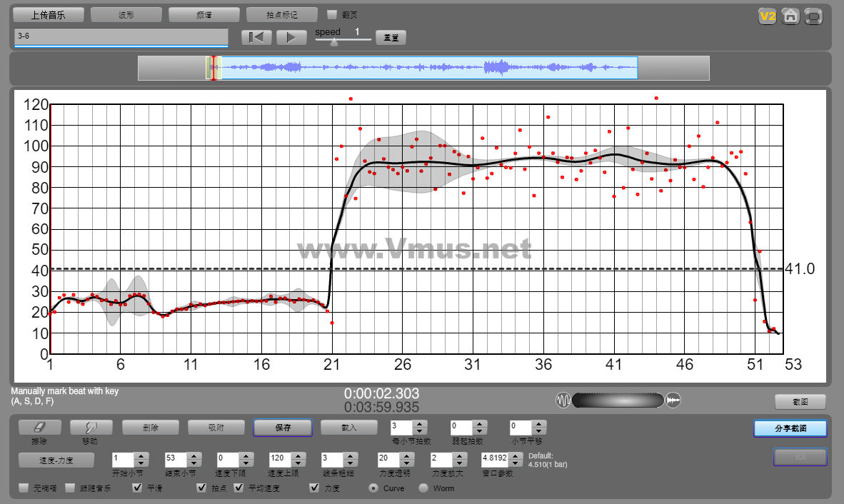Image resolution: width=844 pixels, height=504 pixels.
Task: Switch to the 频谱 spectrum view
Action: pyautogui.click(x=204, y=14)
